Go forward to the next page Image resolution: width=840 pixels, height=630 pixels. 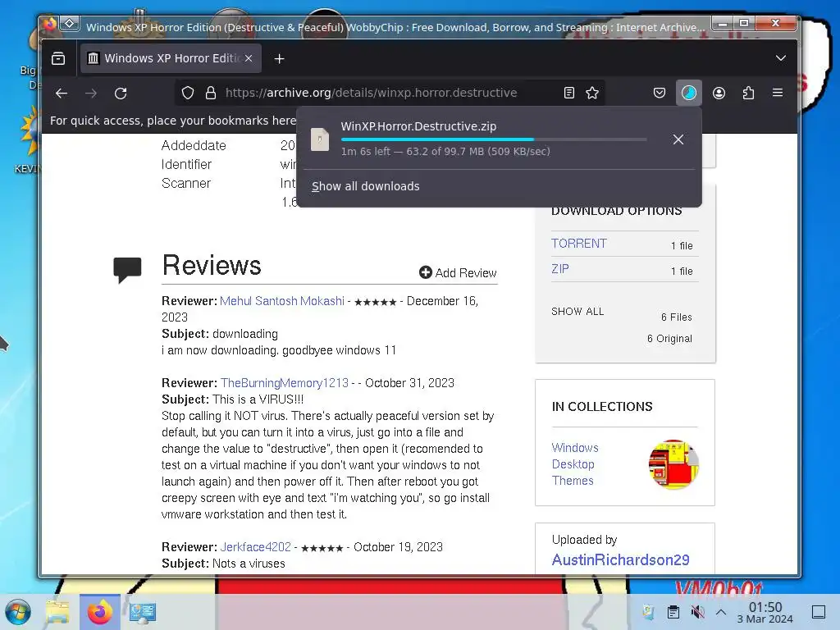(91, 94)
